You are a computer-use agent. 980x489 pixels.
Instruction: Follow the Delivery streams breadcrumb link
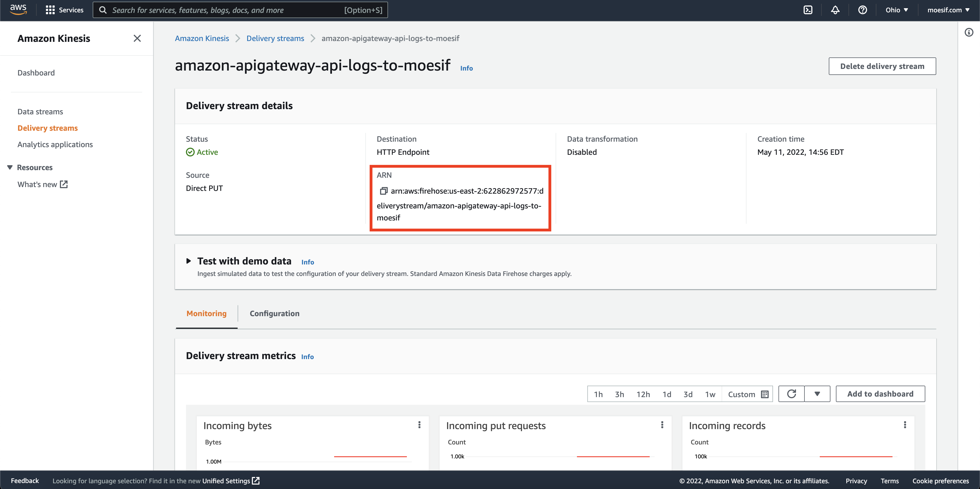[275, 39]
